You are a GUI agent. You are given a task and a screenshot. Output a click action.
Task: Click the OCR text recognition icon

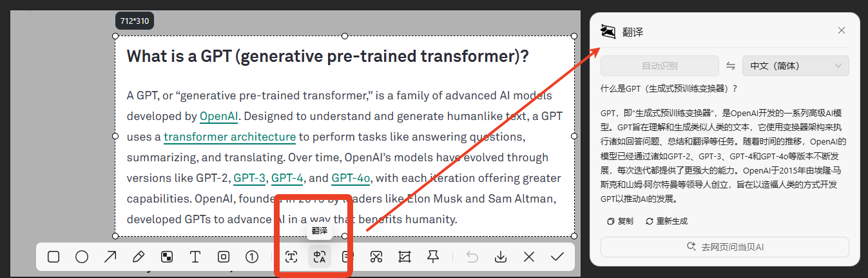pos(291,257)
